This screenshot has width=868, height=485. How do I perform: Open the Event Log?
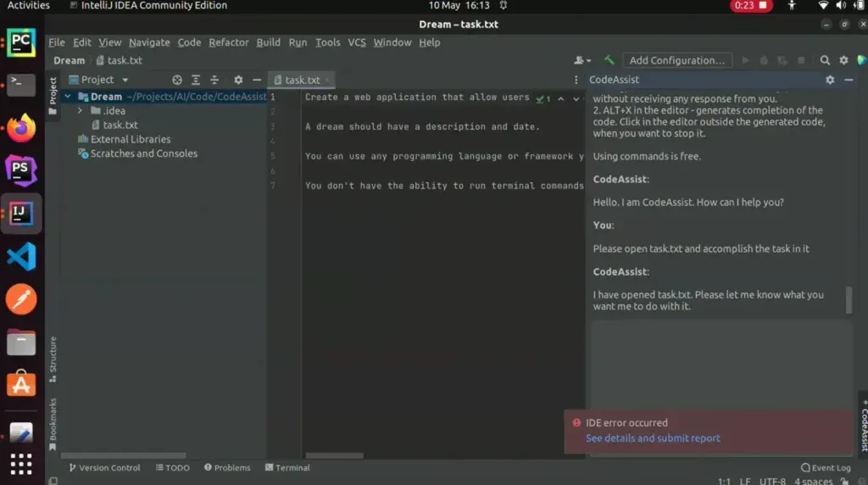[826, 468]
